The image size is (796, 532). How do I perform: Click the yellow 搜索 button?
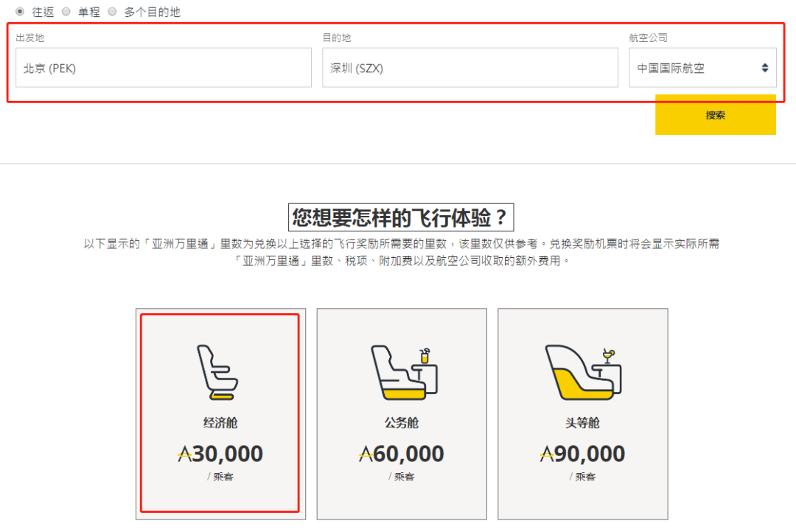pos(715,115)
